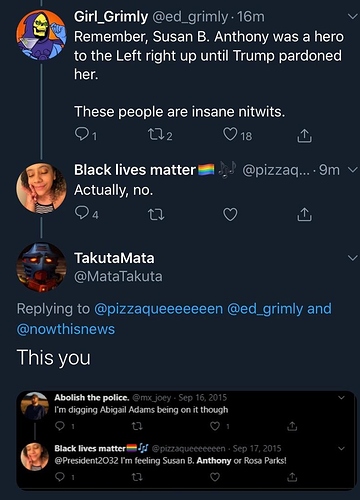Open the @ed_grimly mention link
Screen dimensions: 360x500
coord(265,309)
